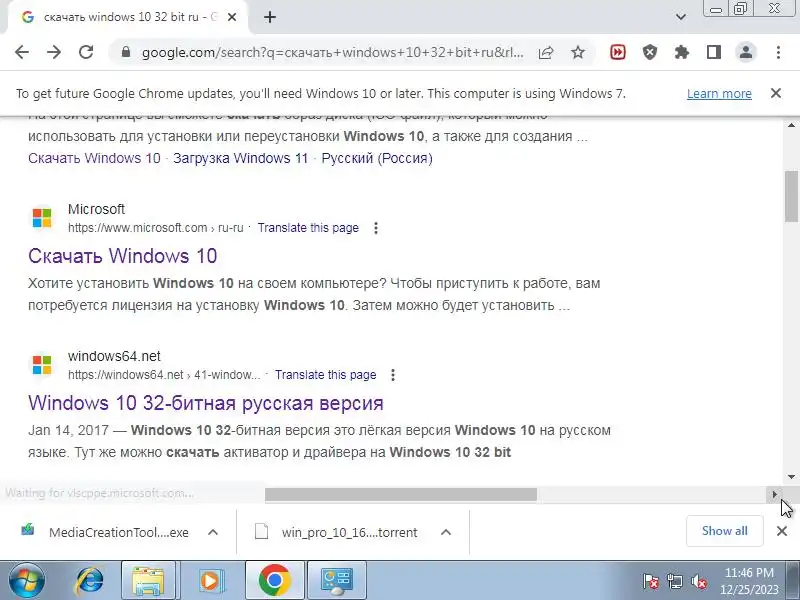Go back to the previous page
800x600 pixels.
(22, 52)
